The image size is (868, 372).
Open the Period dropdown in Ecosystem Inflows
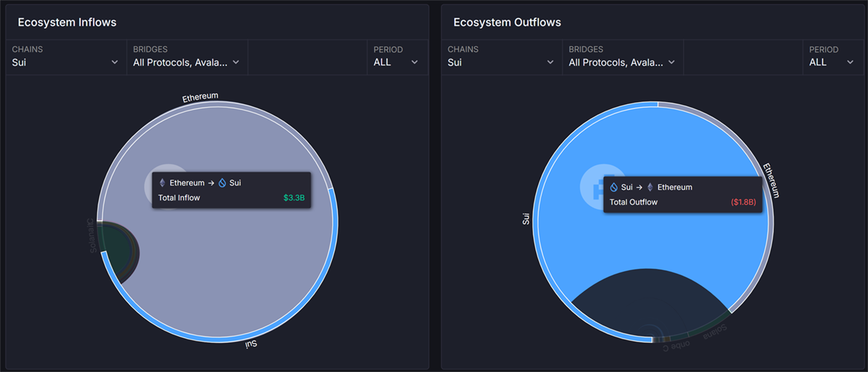click(x=396, y=56)
